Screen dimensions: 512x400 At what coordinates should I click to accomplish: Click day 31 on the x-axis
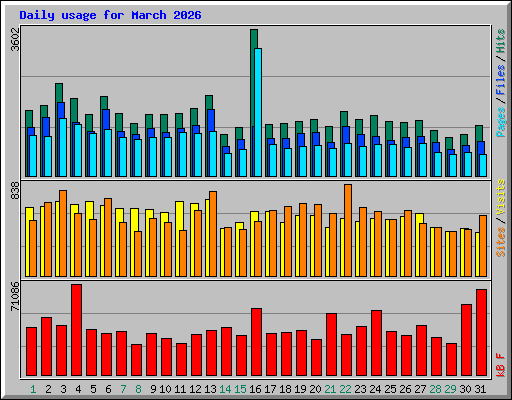coord(480,389)
